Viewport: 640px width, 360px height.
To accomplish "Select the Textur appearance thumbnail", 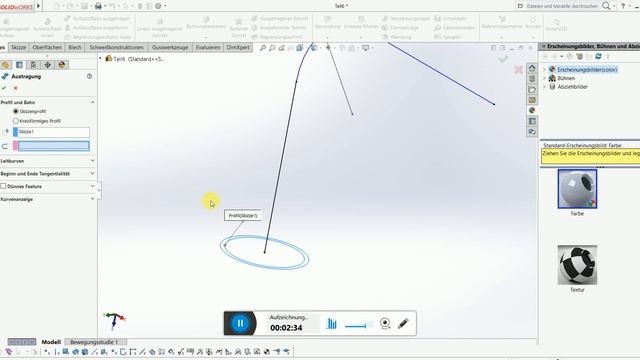I will point(577,265).
